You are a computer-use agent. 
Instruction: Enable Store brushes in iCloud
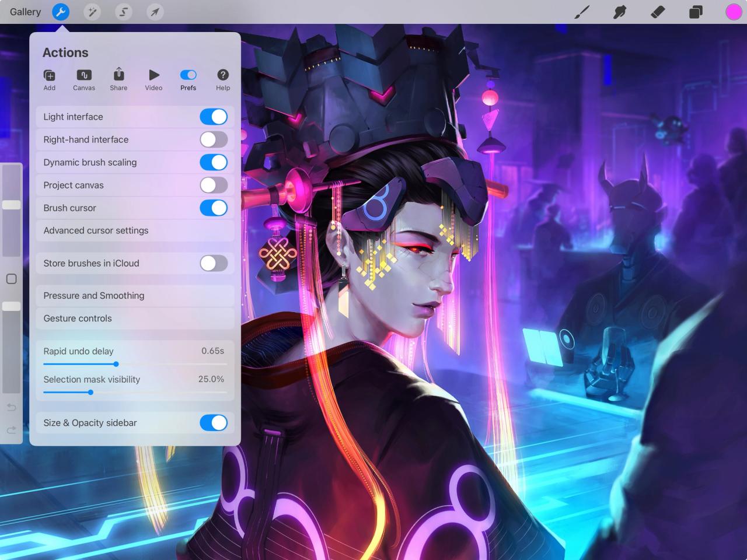tap(214, 263)
